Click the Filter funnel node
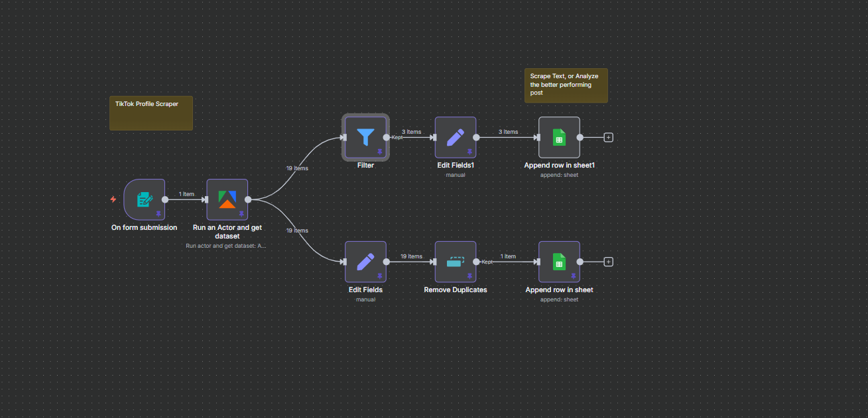 pyautogui.click(x=365, y=137)
